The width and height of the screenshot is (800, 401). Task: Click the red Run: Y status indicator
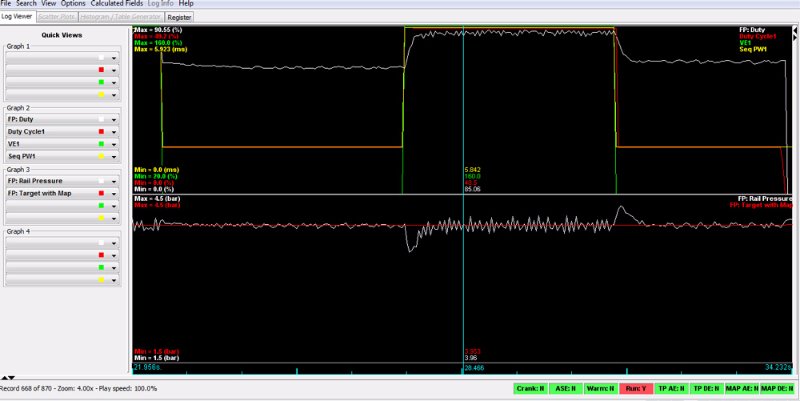pyautogui.click(x=636, y=388)
